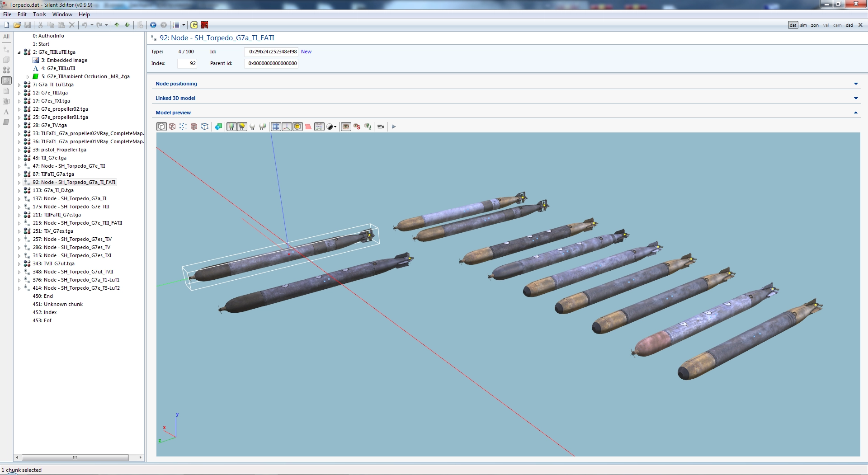Open the Tools menu
This screenshot has height=475, width=868.
click(39, 14)
